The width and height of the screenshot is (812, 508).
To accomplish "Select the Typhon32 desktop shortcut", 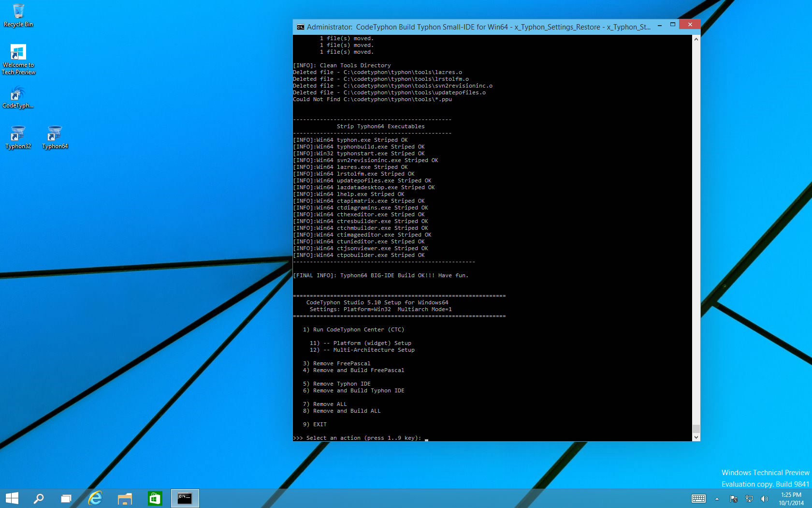I will (18, 137).
